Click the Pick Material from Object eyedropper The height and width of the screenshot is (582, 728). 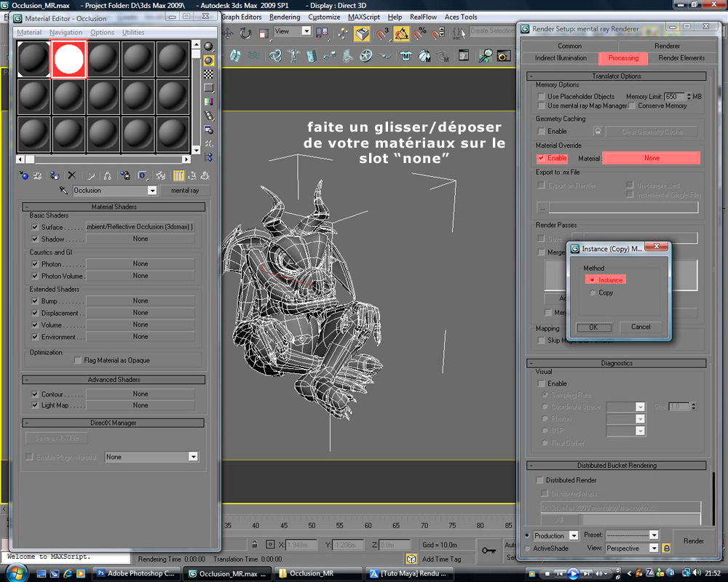pyautogui.click(x=63, y=191)
